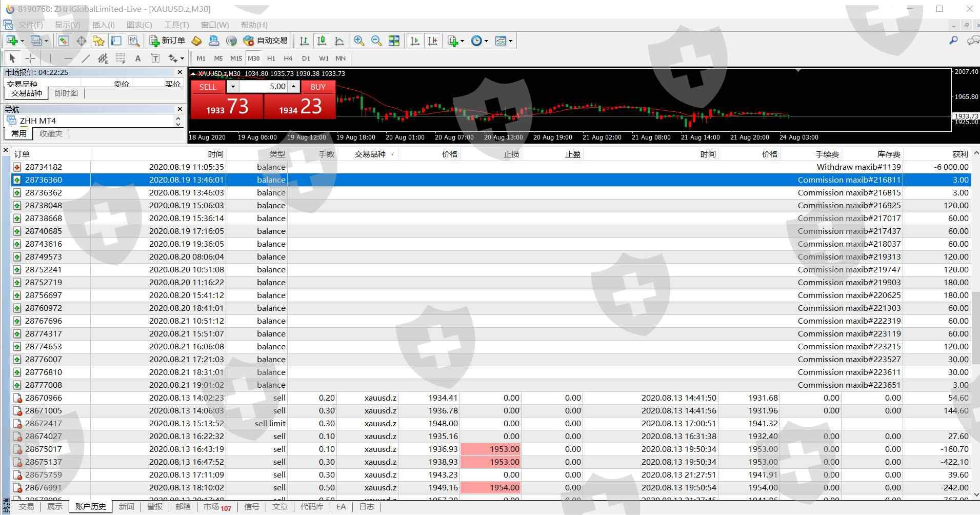Click the lot volume input field

pos(263,87)
